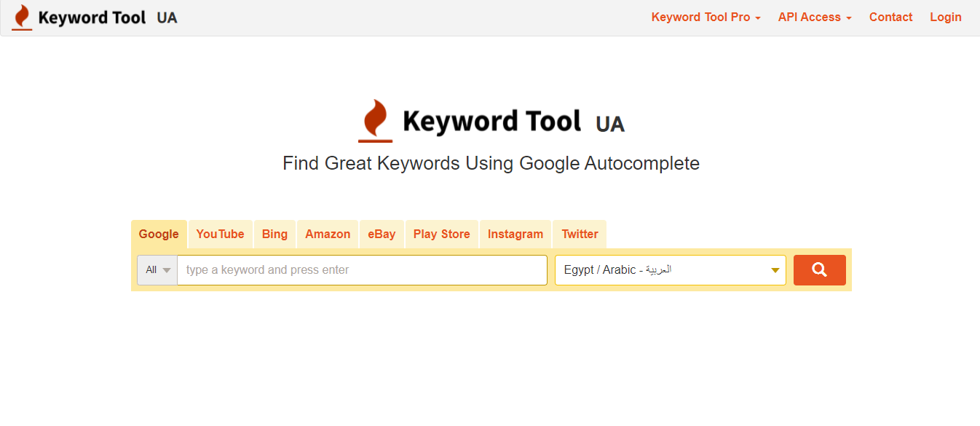The image size is (980, 426).
Task: Select the Google tab
Action: 159,234
